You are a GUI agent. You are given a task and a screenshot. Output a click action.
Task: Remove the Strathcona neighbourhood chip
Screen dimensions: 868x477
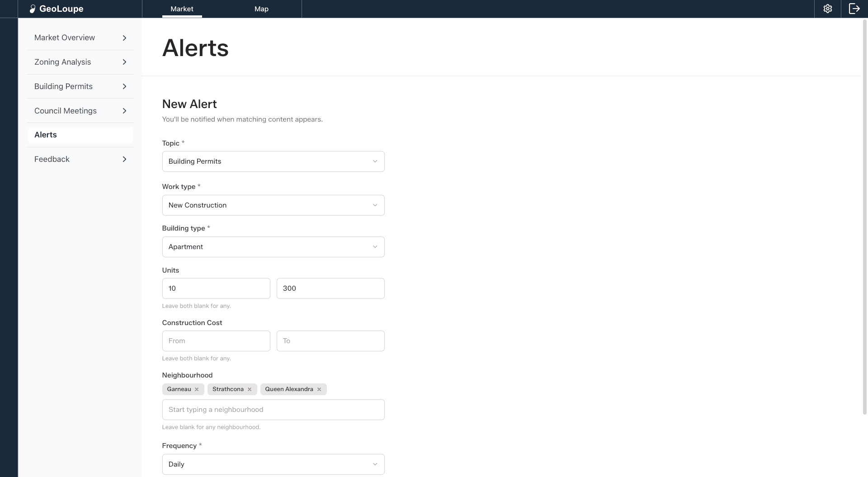pos(249,389)
